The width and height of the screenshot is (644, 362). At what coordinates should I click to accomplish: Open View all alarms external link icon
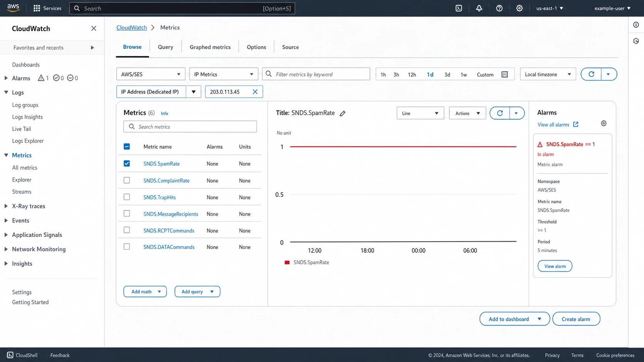[x=575, y=124]
